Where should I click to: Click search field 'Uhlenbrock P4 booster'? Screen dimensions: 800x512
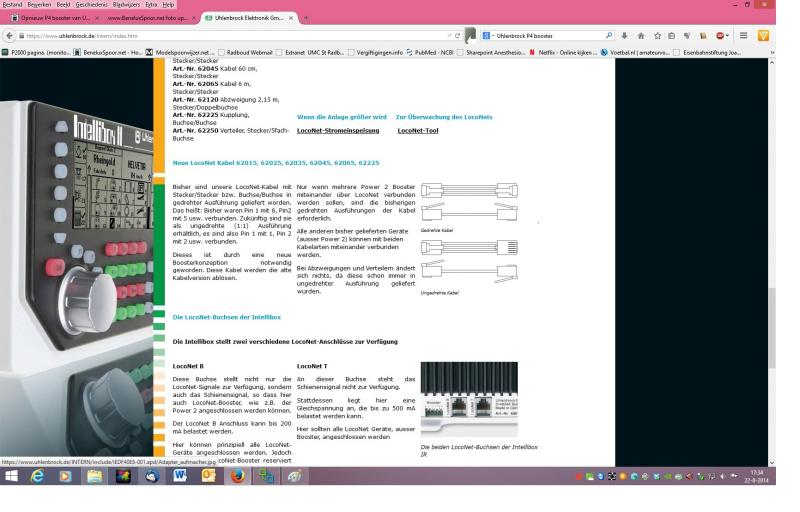(x=549, y=36)
